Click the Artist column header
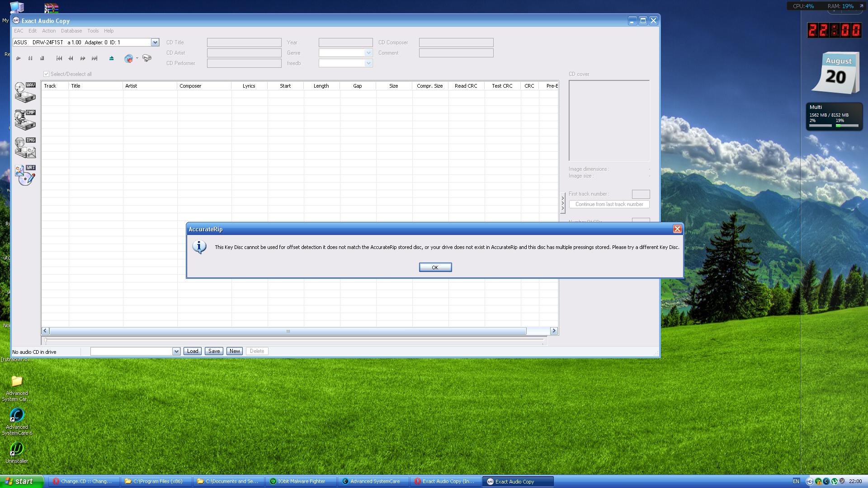The height and width of the screenshot is (488, 868). pyautogui.click(x=150, y=86)
